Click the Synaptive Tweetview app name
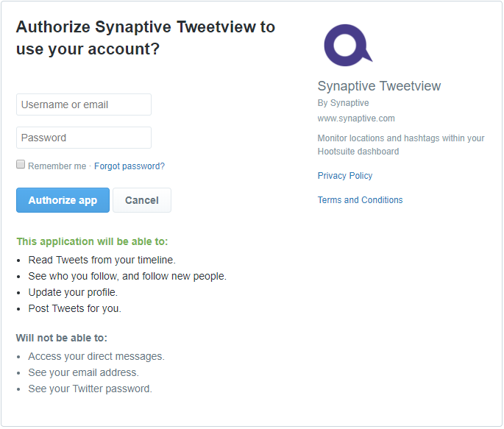This screenshot has height=429, width=504. 379,86
